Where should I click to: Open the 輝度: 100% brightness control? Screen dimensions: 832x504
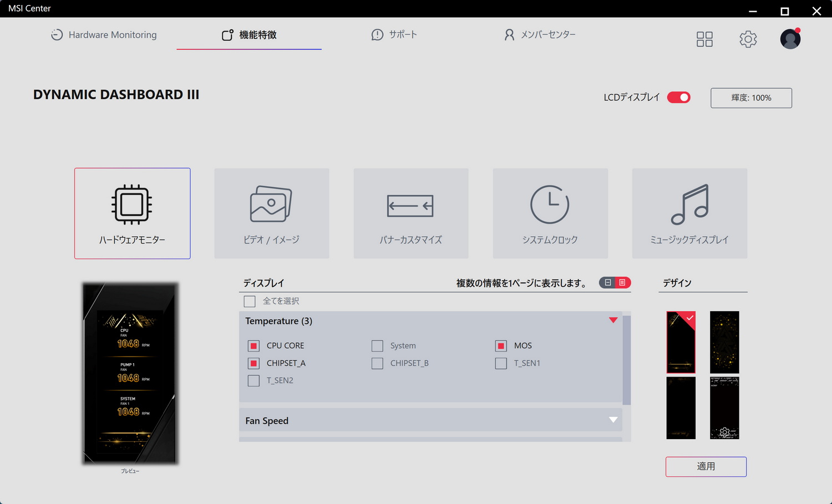click(x=750, y=98)
